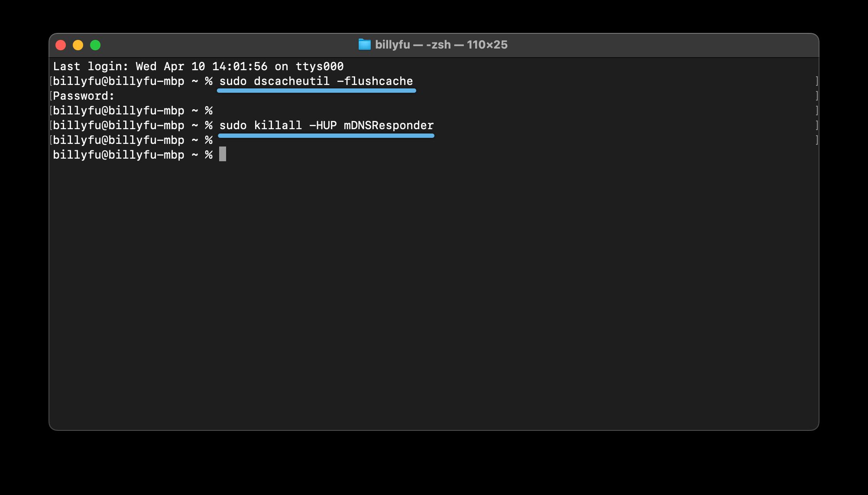Viewport: 868px width, 495px height.
Task: Click the blue underline beneath the dscacheutil command
Action: (316, 91)
